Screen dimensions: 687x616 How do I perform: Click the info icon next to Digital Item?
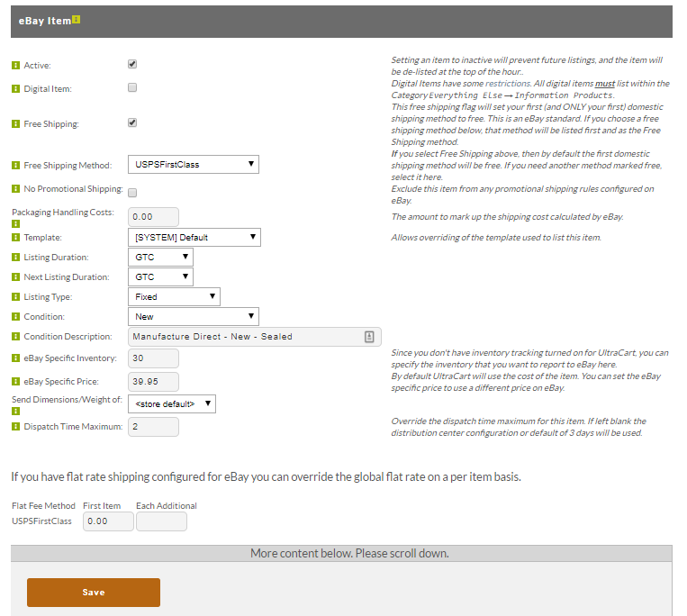16,89
